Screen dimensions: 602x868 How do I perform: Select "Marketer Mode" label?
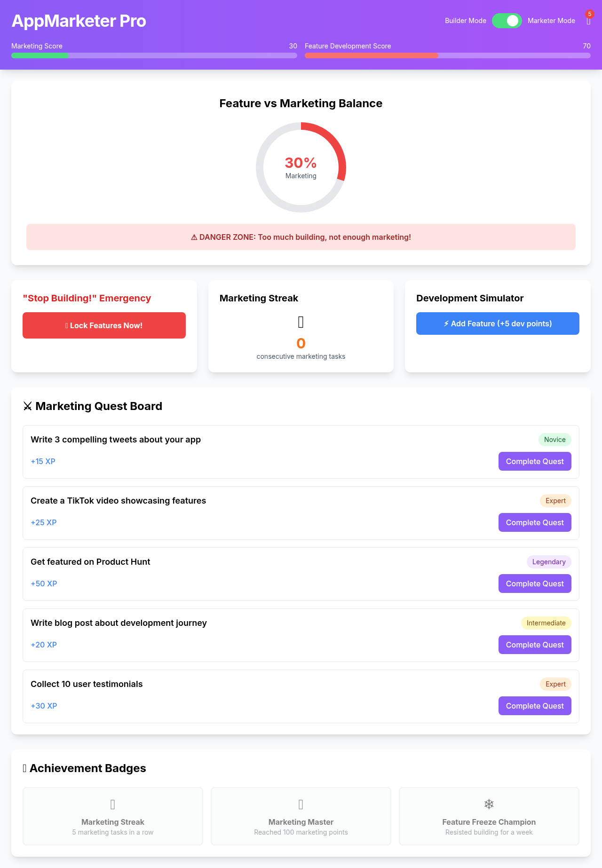[551, 21]
